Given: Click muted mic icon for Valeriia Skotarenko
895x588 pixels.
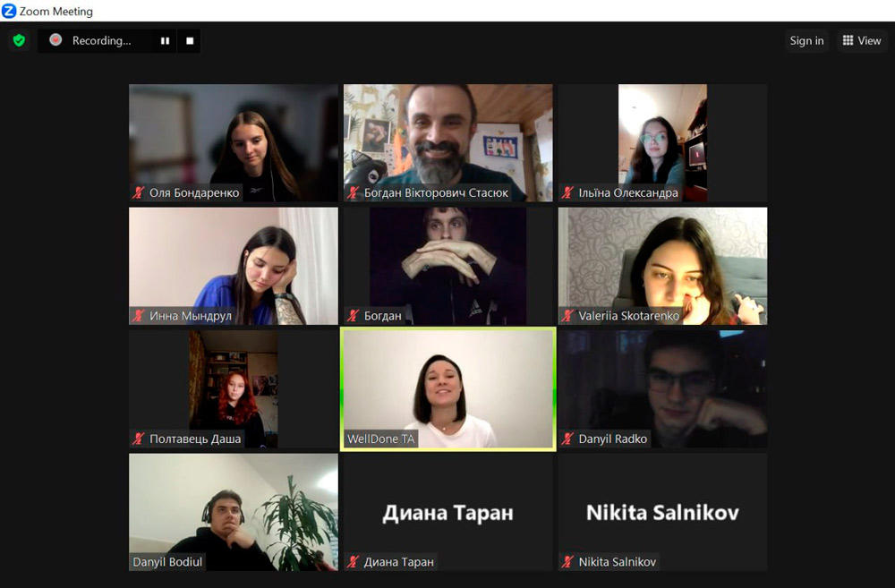Looking at the screenshot, I should coord(567,315).
